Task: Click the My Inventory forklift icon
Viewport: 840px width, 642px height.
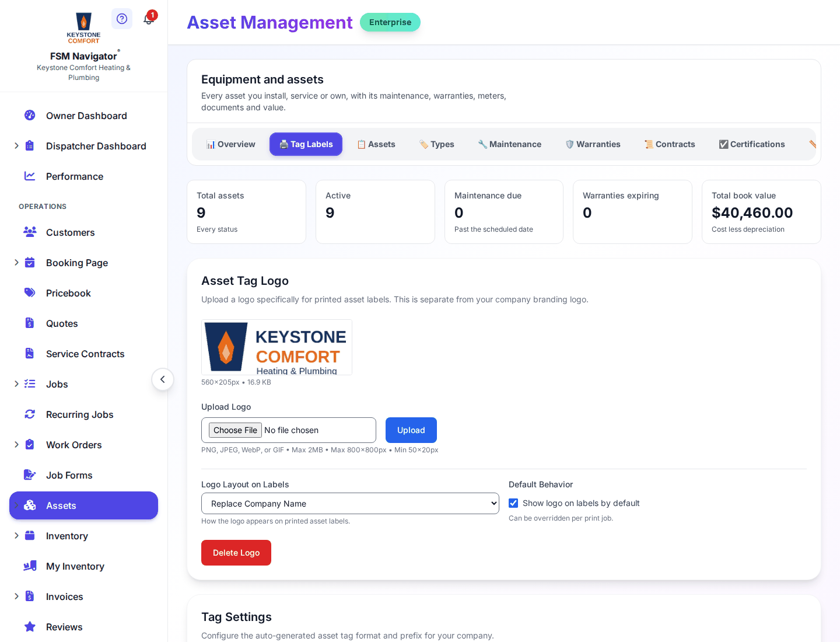Action: tap(30, 566)
